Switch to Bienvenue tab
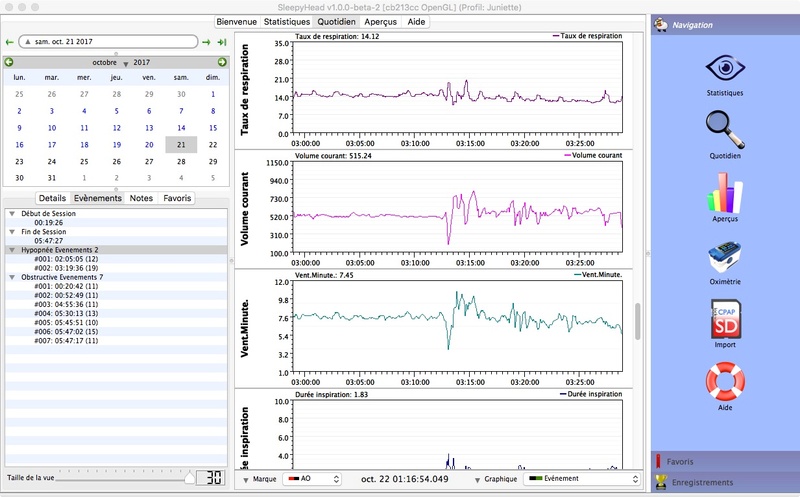The width and height of the screenshot is (800, 497). [236, 21]
